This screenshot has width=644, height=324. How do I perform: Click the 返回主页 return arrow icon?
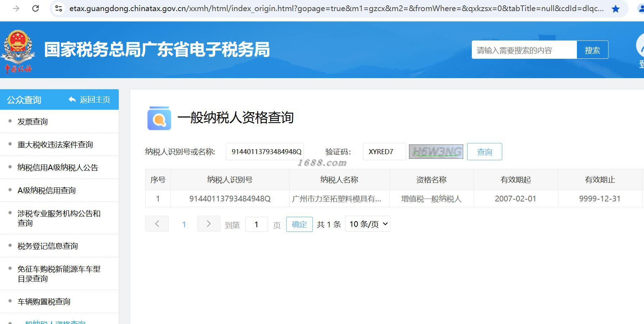pyautogui.click(x=72, y=100)
